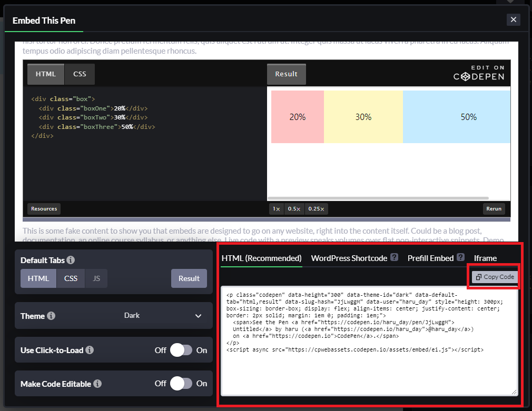
Task: Click the Use Click-to-Load info icon
Action: click(90, 350)
